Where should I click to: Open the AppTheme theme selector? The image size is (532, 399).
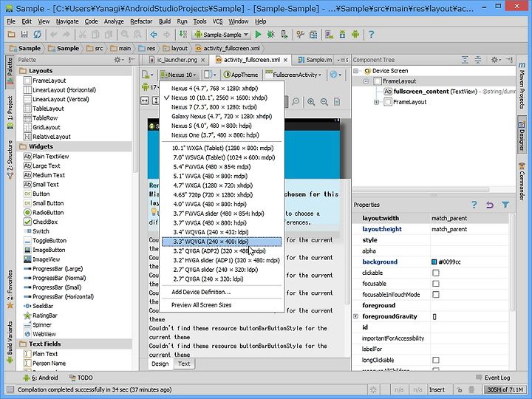click(x=241, y=75)
